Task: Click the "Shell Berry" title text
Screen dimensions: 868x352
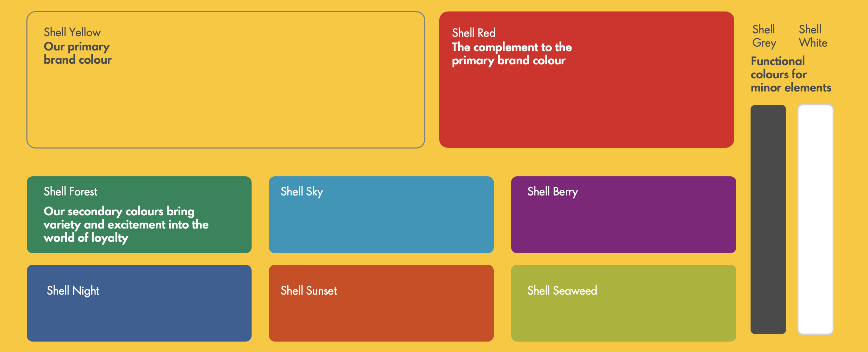Action: pyautogui.click(x=552, y=192)
